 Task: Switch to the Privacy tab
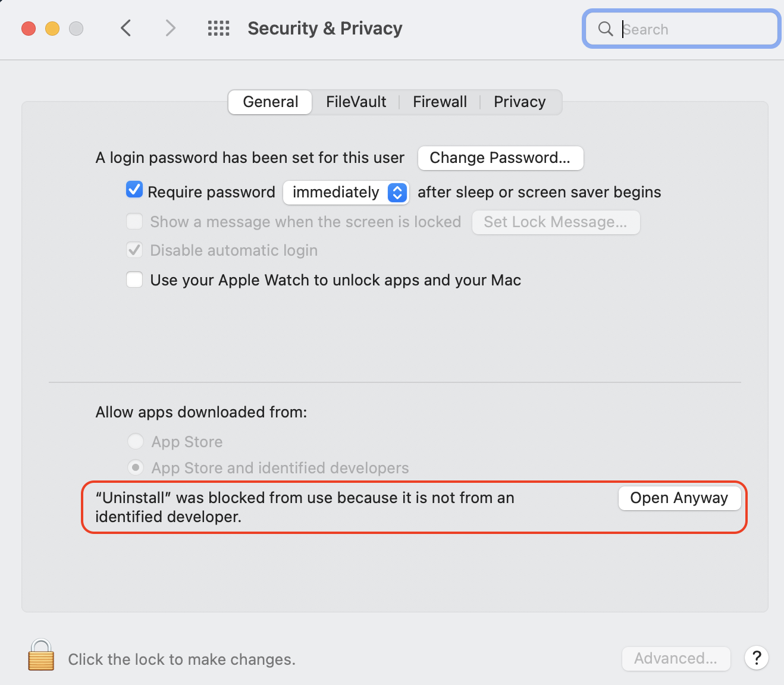(x=519, y=102)
